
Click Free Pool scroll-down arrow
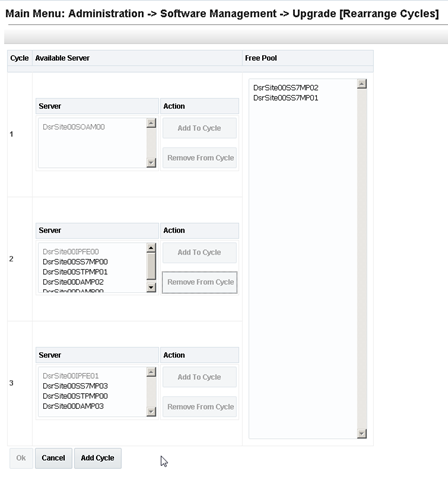(x=362, y=433)
